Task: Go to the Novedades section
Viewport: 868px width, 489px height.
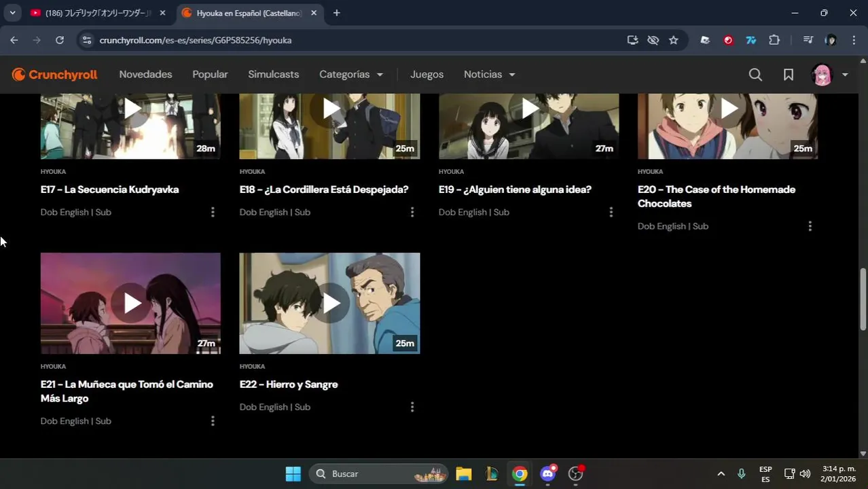Action: coord(146,75)
